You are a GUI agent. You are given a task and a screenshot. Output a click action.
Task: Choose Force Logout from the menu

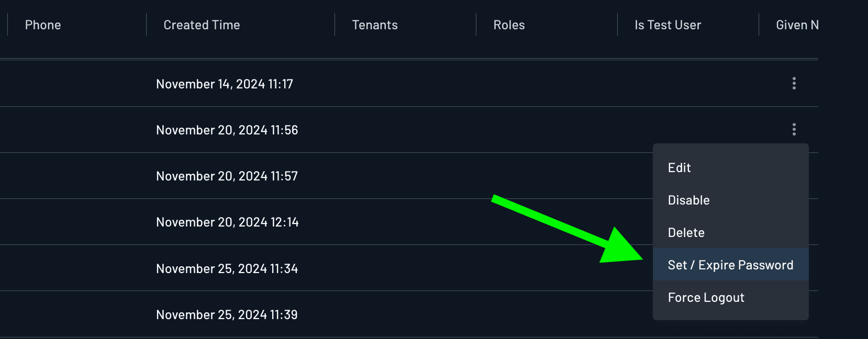point(706,298)
